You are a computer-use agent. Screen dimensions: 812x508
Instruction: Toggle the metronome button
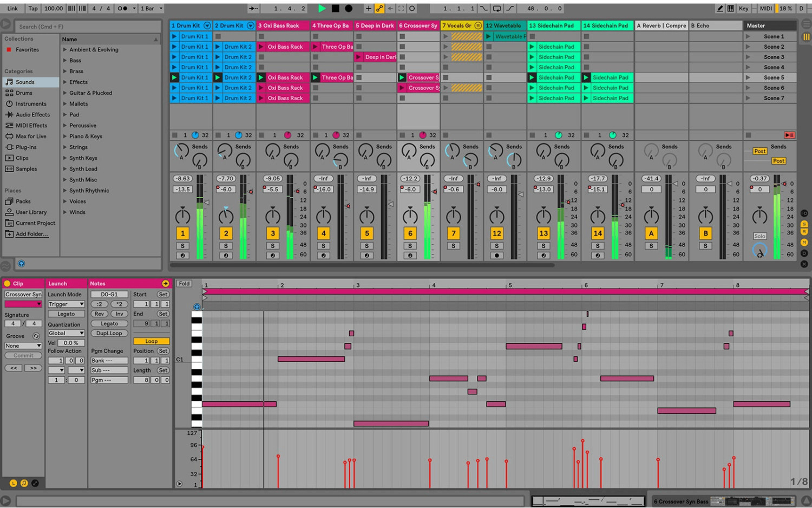tap(123, 8)
